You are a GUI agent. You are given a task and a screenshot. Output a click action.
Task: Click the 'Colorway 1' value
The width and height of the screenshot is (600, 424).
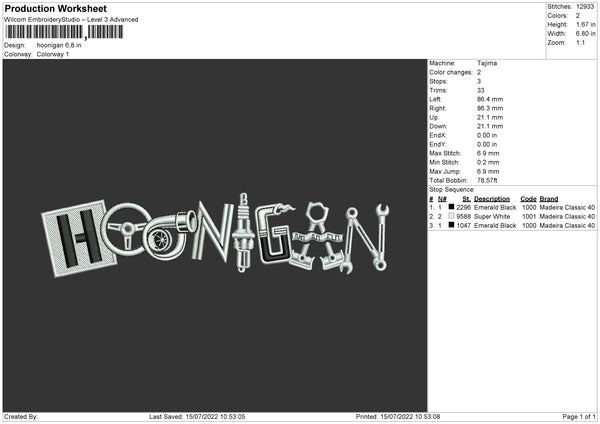click(53, 54)
